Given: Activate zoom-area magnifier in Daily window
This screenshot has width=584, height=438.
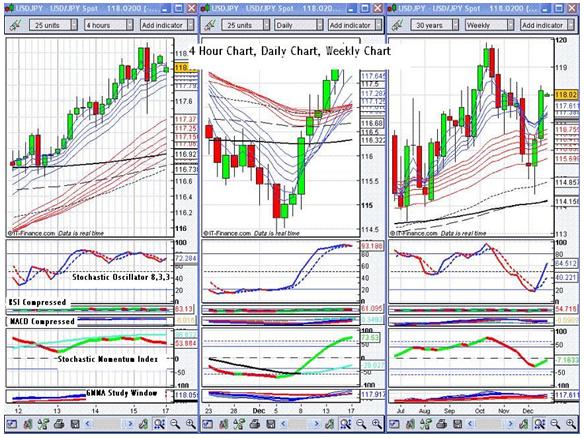Looking at the screenshot, I should click(x=346, y=424).
